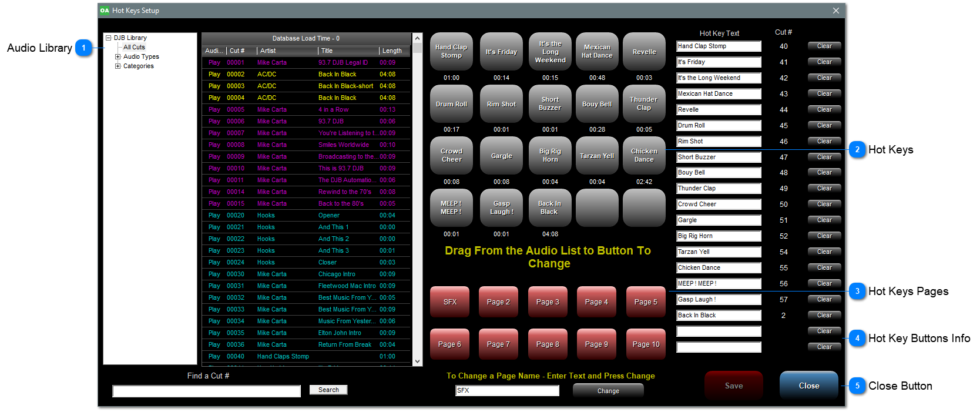Click the blue Close button
This screenshot has height=412, width=980.
click(x=809, y=386)
